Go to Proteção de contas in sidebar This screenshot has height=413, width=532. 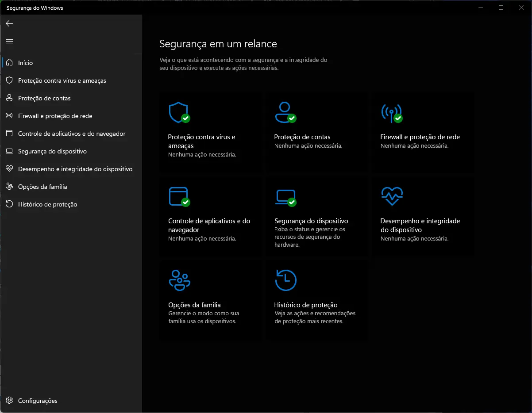(44, 98)
